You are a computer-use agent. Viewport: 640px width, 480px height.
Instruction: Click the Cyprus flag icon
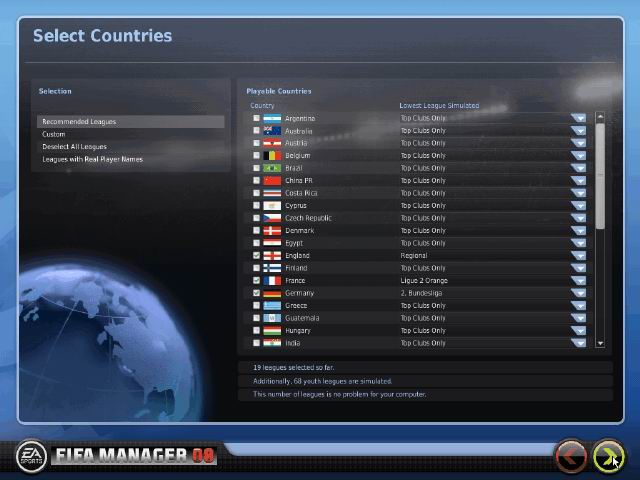(272, 206)
